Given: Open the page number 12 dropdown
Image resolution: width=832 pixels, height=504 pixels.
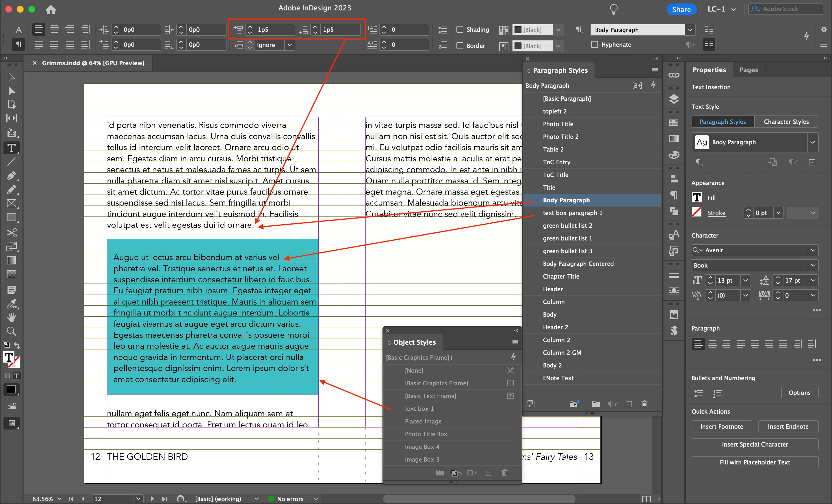Looking at the screenshot, I should click(138, 499).
